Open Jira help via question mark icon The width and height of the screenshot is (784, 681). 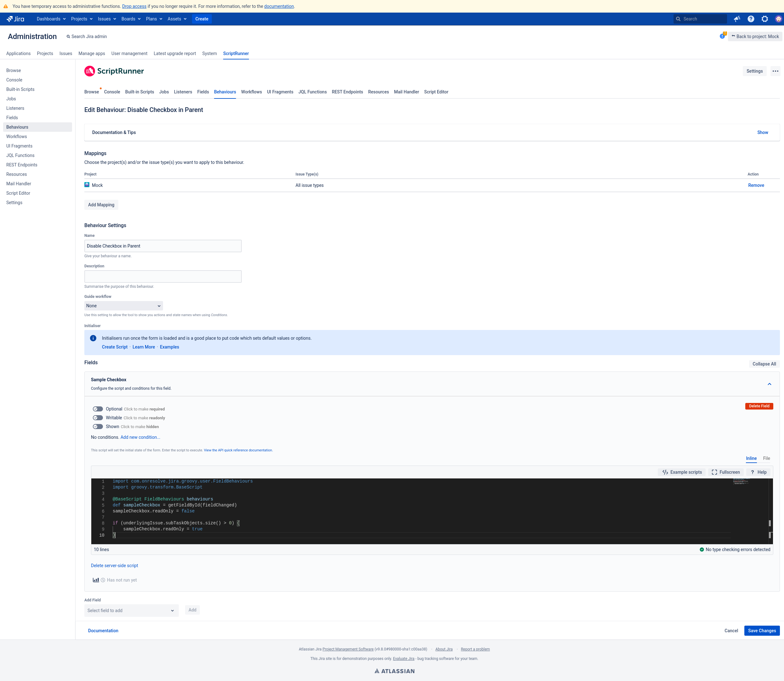click(x=751, y=19)
